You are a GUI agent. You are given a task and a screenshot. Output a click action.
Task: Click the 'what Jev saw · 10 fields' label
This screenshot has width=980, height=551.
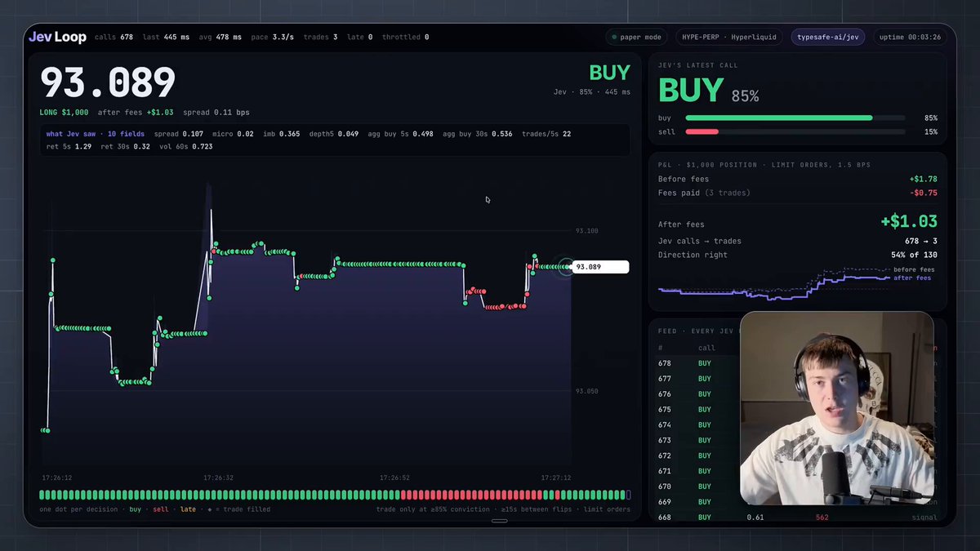click(x=95, y=134)
